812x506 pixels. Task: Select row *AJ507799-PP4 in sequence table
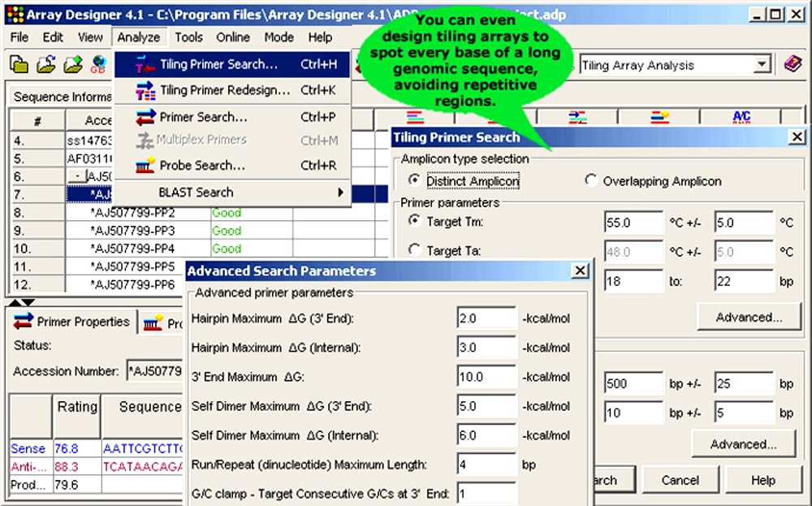coord(132,249)
